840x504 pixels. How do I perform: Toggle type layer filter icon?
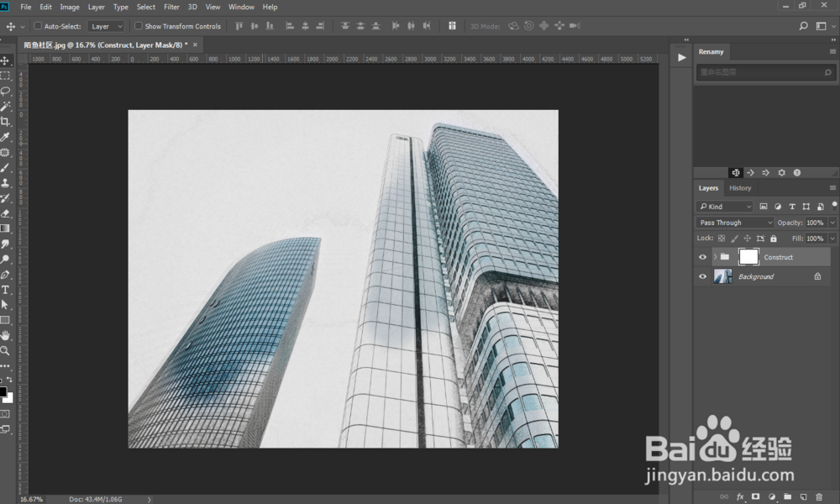(792, 206)
